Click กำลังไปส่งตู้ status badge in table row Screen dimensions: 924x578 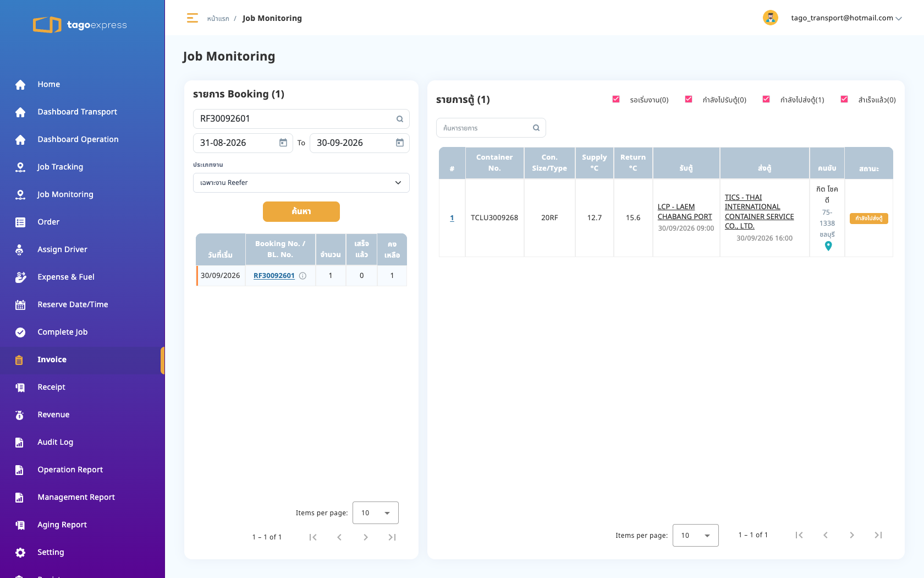pos(869,219)
